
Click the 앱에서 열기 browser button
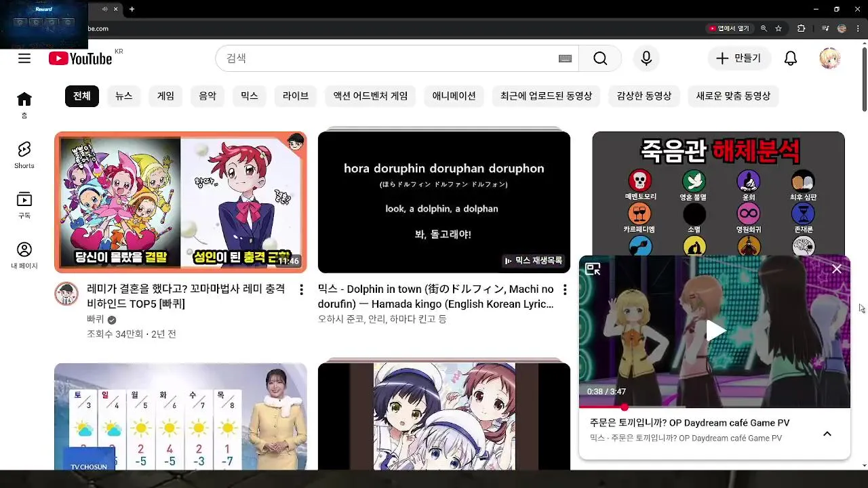[x=730, y=28]
